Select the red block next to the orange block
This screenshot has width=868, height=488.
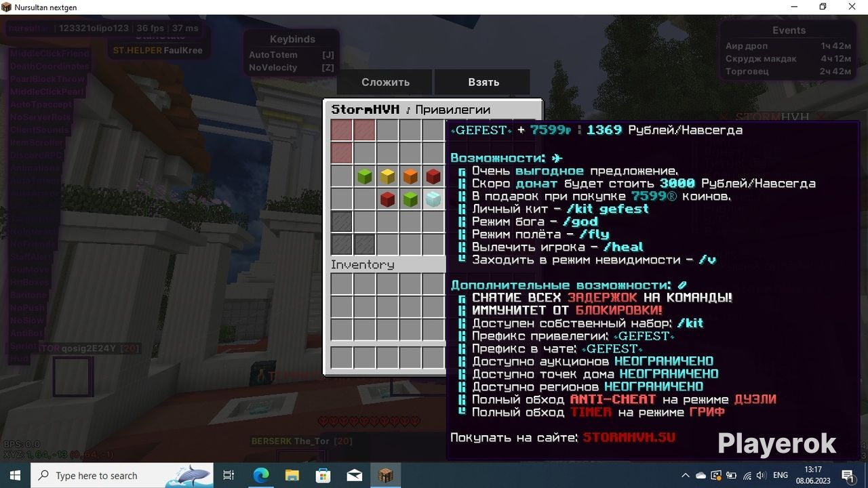[433, 177]
